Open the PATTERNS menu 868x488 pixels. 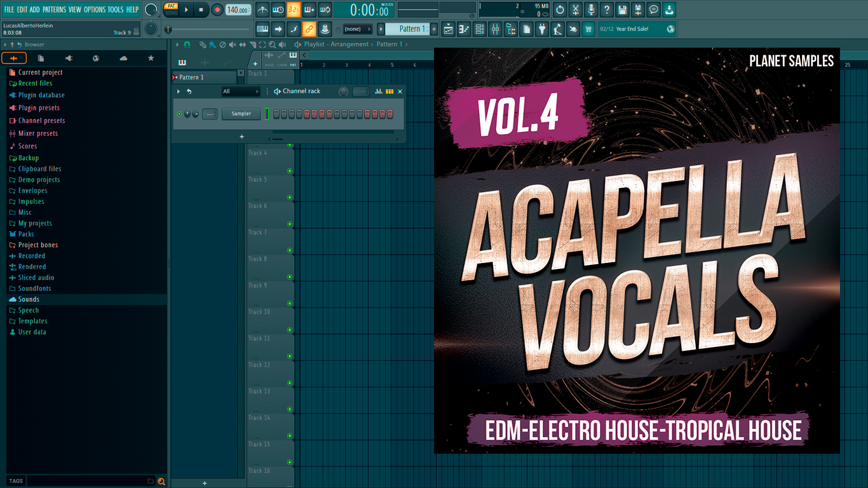coord(54,10)
